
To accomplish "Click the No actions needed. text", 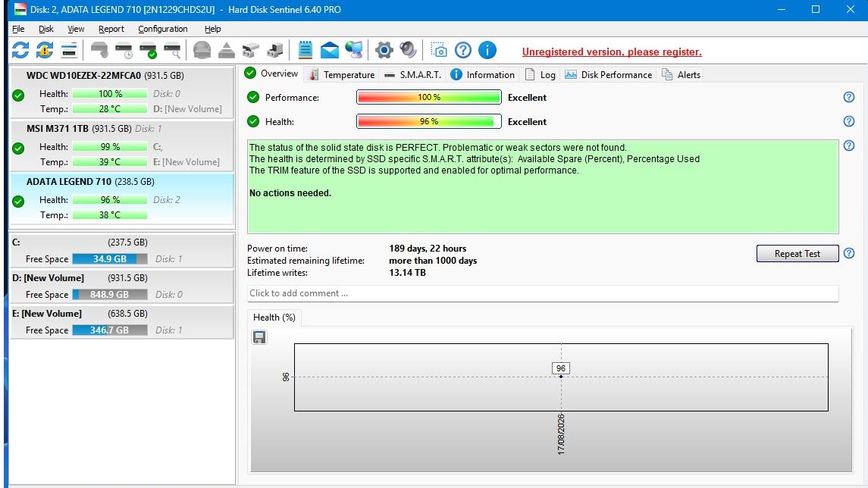I will click(290, 193).
